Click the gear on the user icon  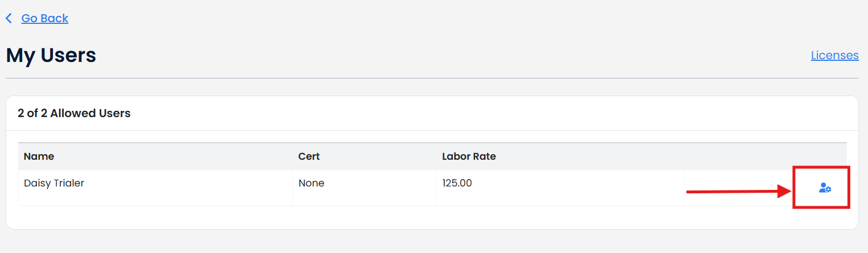click(x=829, y=189)
